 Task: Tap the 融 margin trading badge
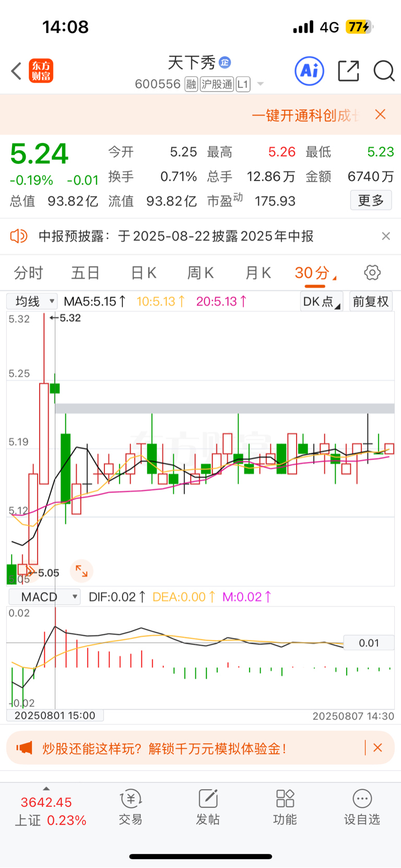click(x=191, y=84)
